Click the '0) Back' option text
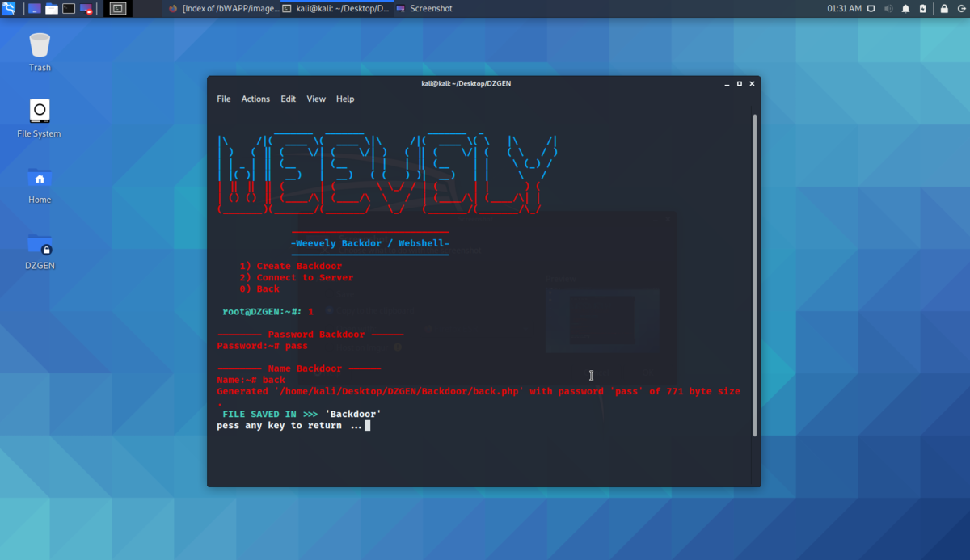 pos(259,288)
